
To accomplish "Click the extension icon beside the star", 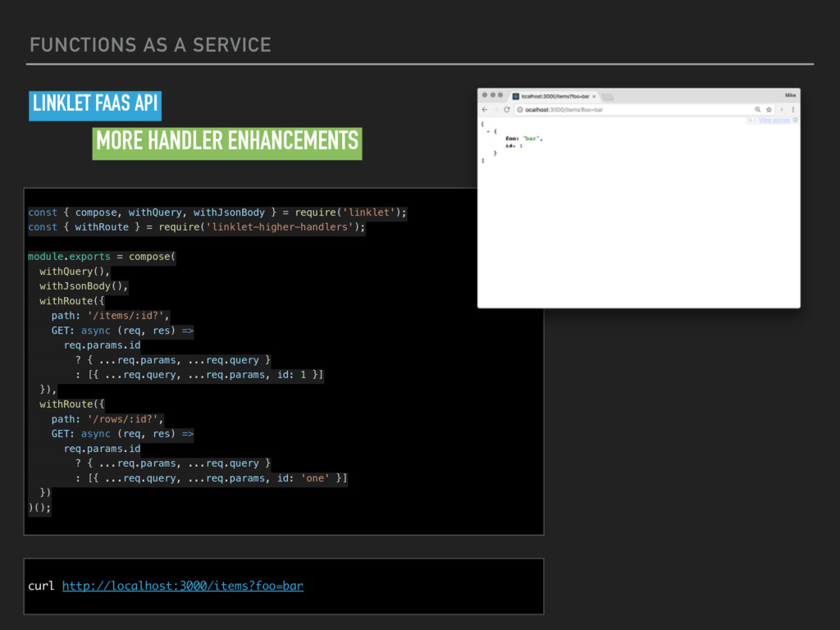I will coord(782,110).
